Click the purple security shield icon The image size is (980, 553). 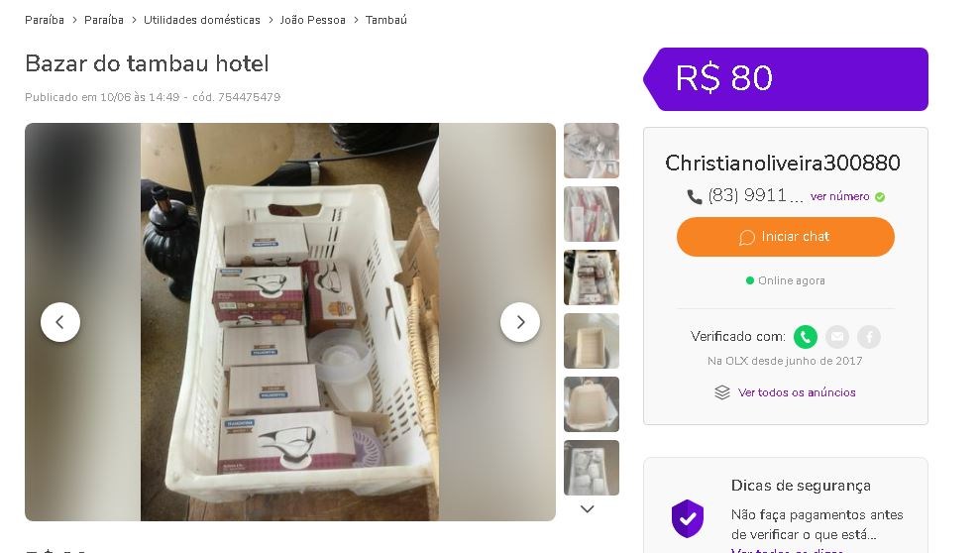[688, 518]
